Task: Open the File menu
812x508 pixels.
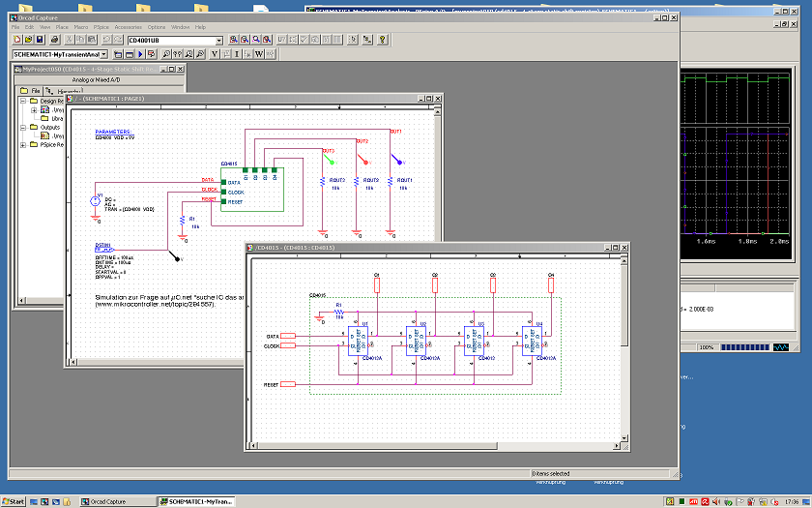Action: point(15,27)
